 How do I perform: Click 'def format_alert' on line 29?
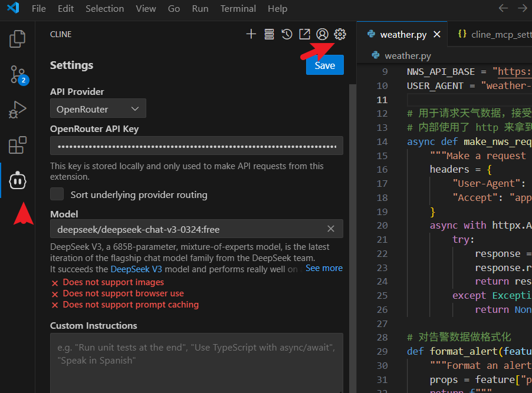(452, 351)
